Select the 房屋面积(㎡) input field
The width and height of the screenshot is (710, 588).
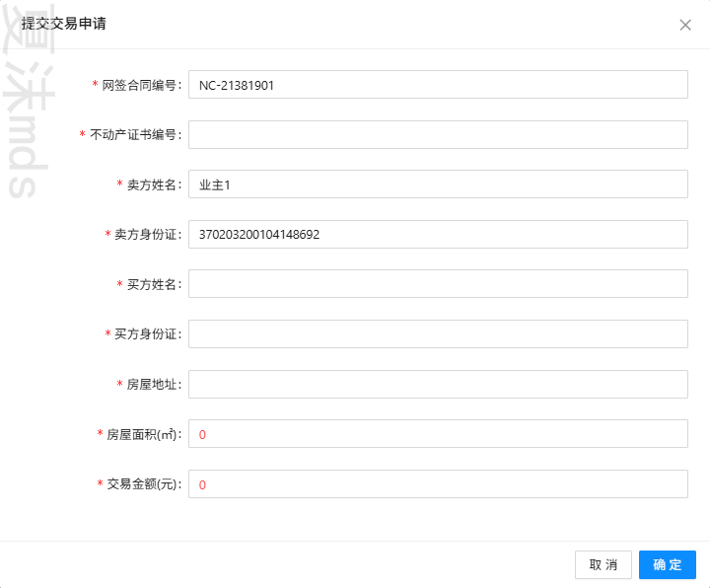[x=438, y=433]
